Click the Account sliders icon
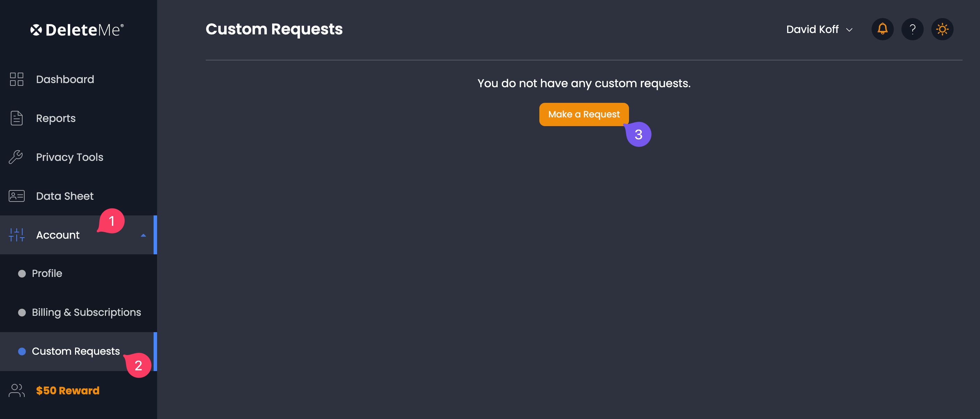Screen dimensions: 980x419 coord(17,235)
